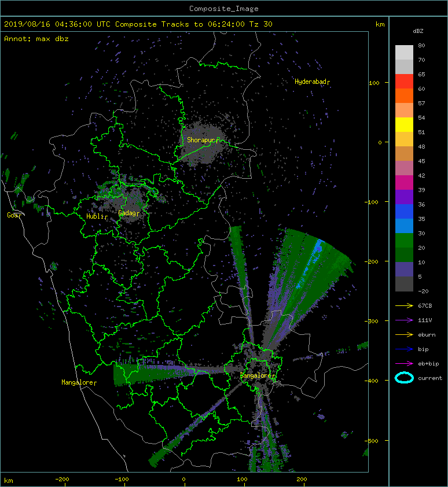Click the -100 tick on X axis
This screenshot has width=448, height=487.
point(122,479)
